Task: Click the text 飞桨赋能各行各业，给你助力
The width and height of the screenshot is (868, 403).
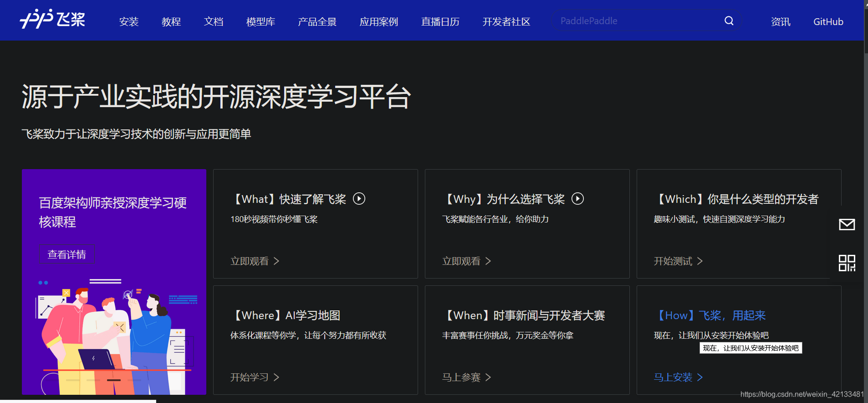Action: click(495, 219)
